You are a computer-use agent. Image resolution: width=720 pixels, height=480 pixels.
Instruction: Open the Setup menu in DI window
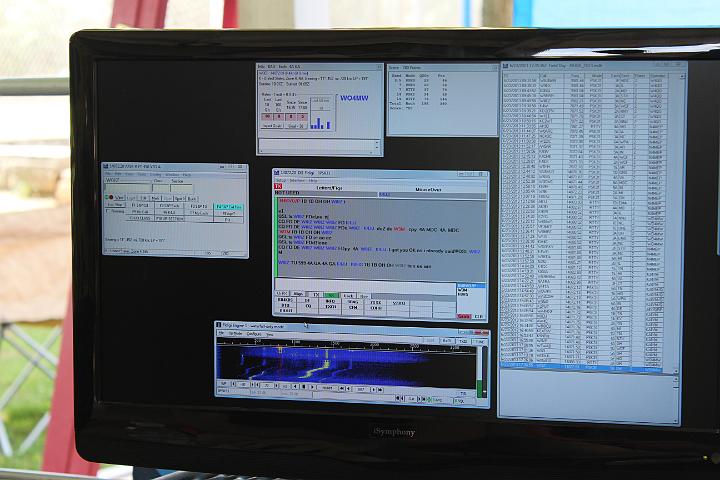[x=281, y=181]
